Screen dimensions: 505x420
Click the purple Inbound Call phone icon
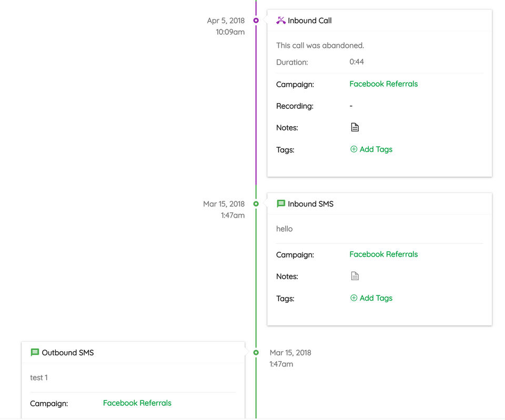(281, 21)
